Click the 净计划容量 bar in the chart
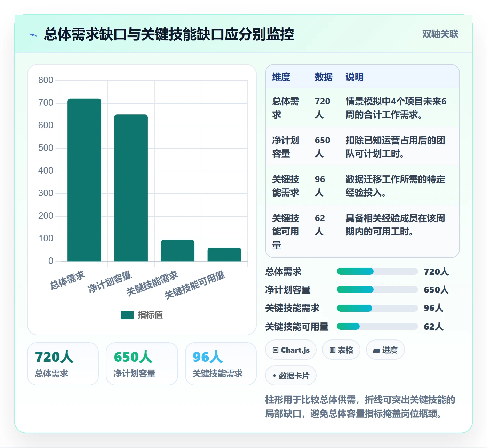The image size is (487, 448). coord(131,188)
